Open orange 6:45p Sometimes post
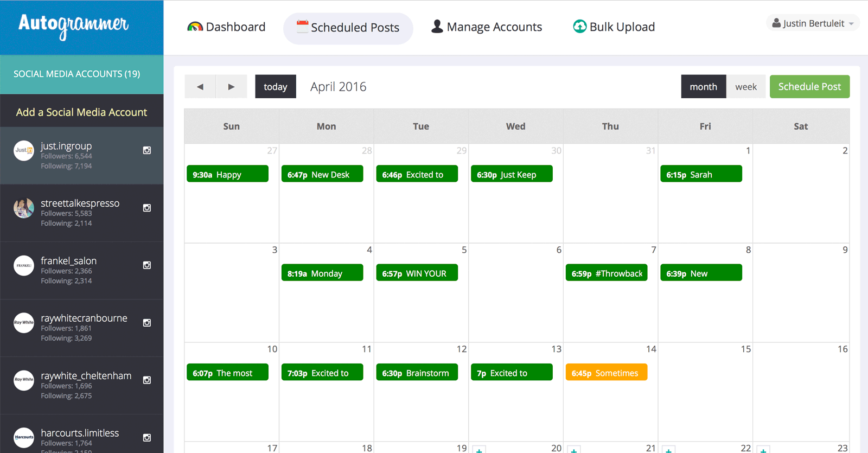The width and height of the screenshot is (868, 453). tap(607, 372)
